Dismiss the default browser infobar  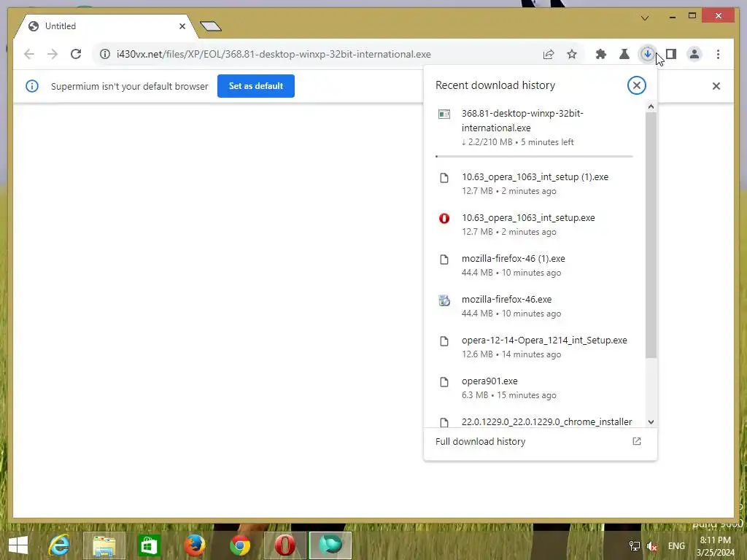(x=716, y=86)
